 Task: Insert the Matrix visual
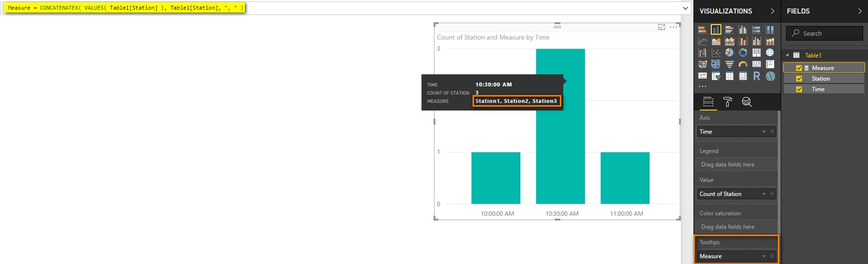[743, 76]
